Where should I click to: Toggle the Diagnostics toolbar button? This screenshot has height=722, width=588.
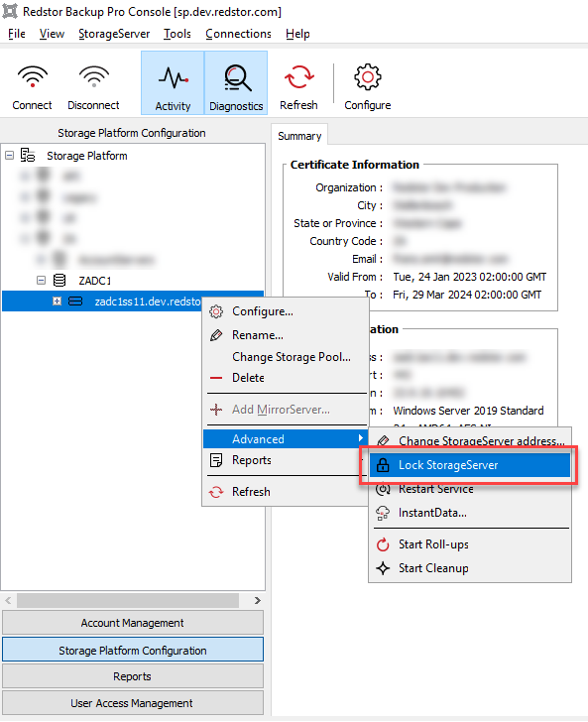coord(236,83)
